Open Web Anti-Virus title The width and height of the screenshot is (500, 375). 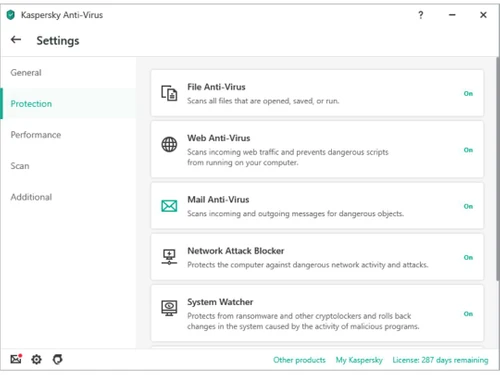click(x=219, y=138)
